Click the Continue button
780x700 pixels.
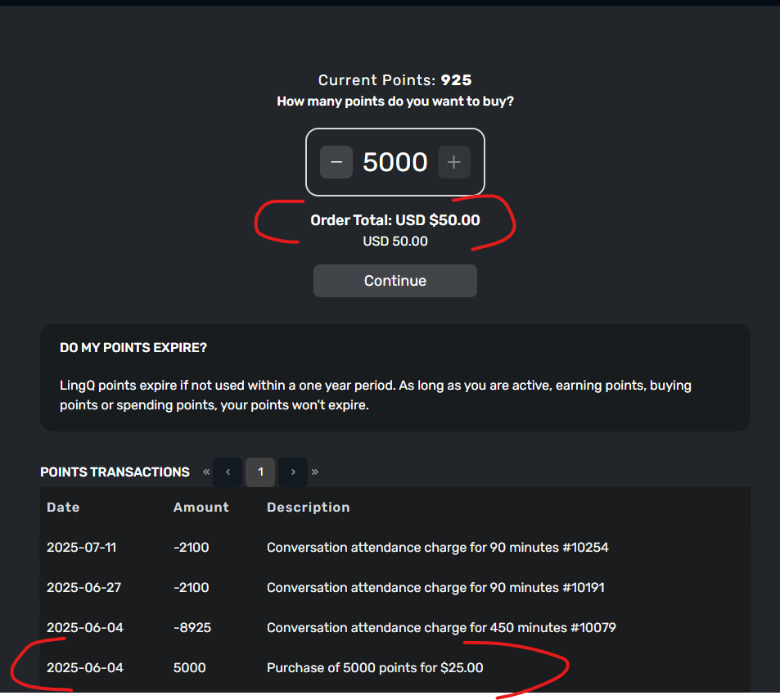pyautogui.click(x=395, y=281)
